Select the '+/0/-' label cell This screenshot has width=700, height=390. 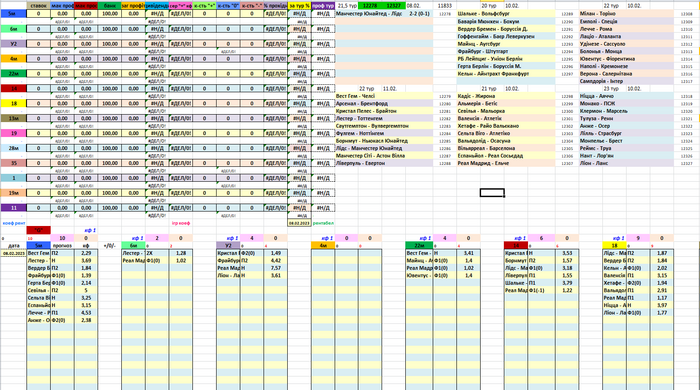point(110,245)
